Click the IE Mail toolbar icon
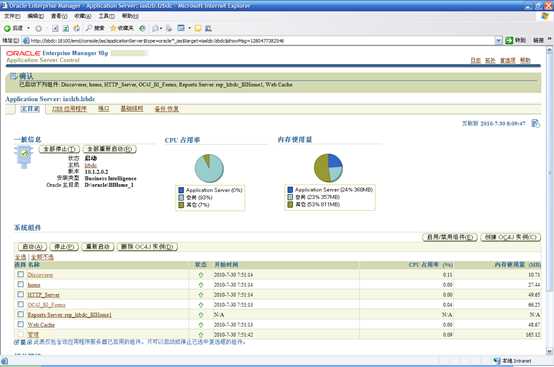The width and height of the screenshot is (554, 367). click(155, 28)
